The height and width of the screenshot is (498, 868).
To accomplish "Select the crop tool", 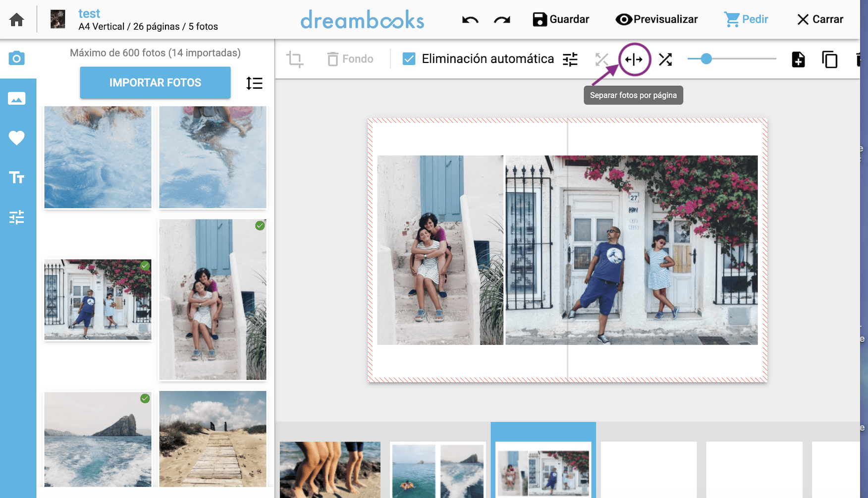I will click(295, 59).
